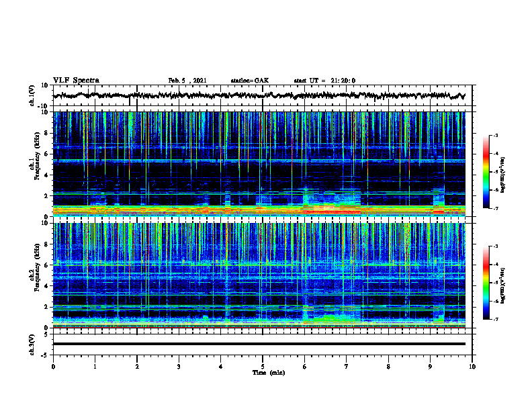Click the thick black ch.3 voltage line
The height and width of the screenshot is (411, 532).
pos(259,344)
